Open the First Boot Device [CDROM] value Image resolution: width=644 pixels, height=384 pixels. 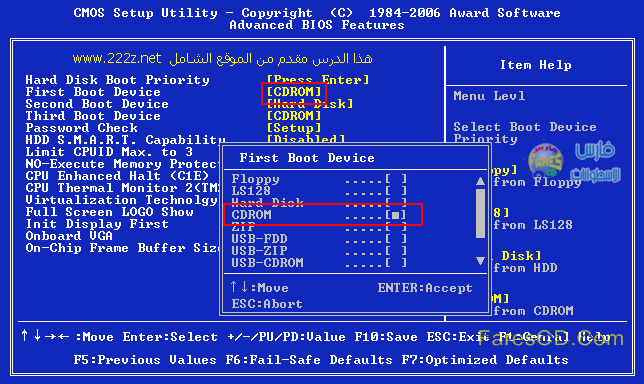(294, 92)
